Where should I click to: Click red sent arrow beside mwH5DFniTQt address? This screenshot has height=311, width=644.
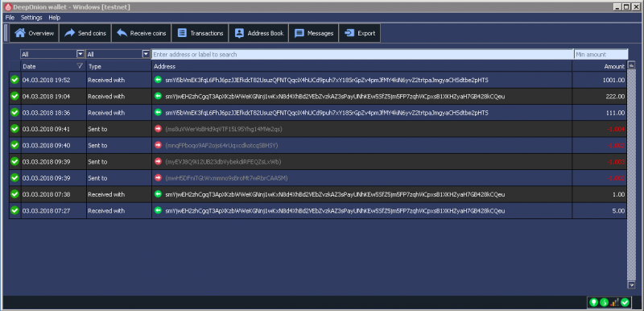tap(158, 178)
